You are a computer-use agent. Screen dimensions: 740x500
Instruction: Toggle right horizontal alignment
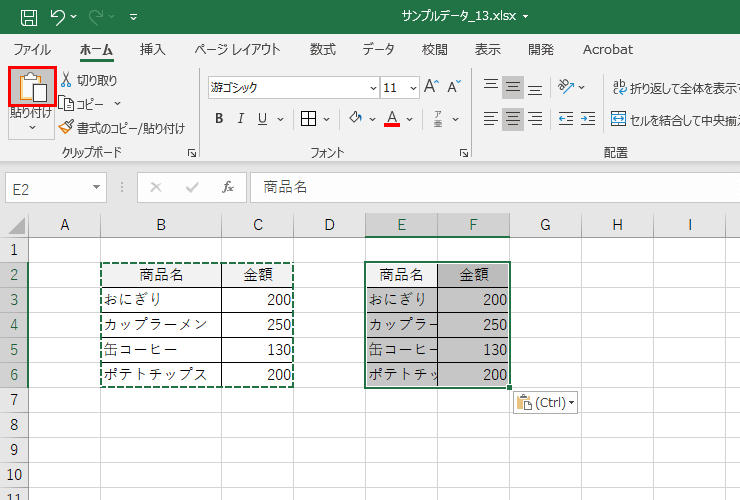(x=535, y=119)
